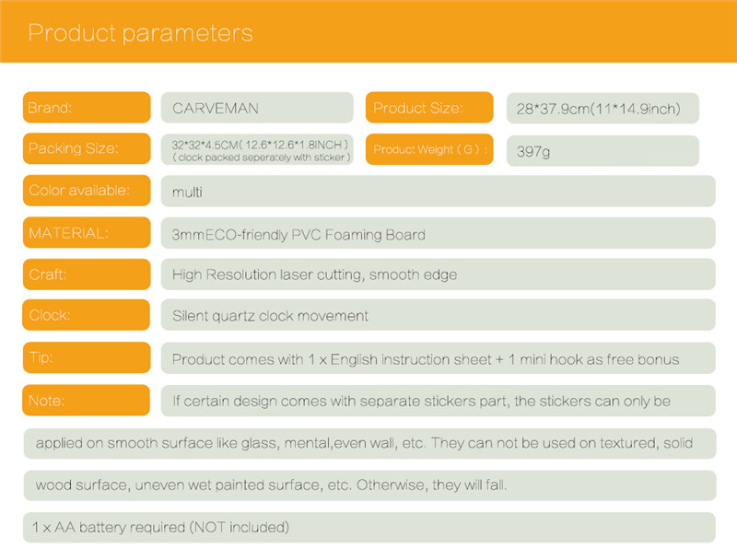Select the CARVEMAN brand value field
The height and width of the screenshot is (560, 737).
point(256,108)
